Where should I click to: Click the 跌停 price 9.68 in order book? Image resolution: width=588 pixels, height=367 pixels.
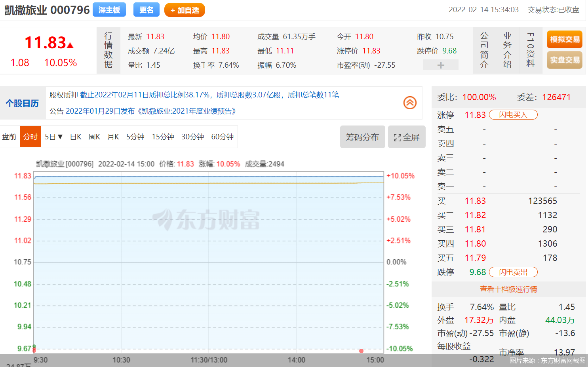(x=478, y=272)
